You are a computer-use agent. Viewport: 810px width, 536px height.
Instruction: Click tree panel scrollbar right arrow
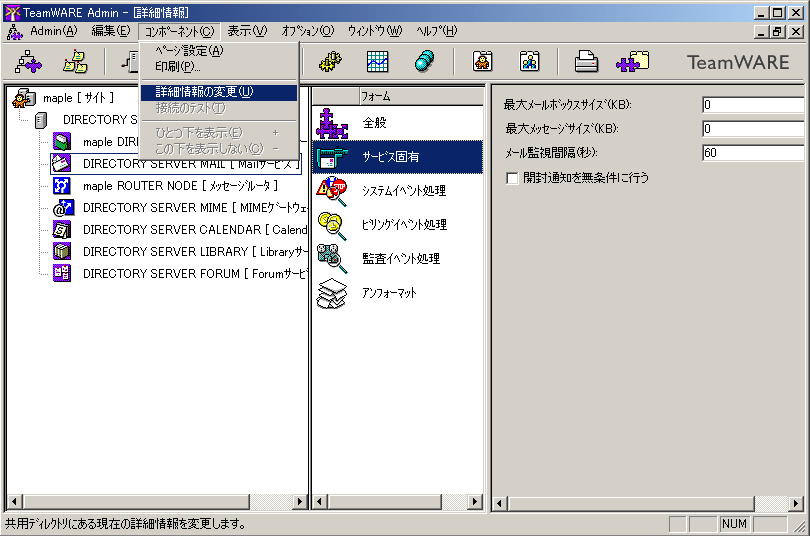coord(300,501)
